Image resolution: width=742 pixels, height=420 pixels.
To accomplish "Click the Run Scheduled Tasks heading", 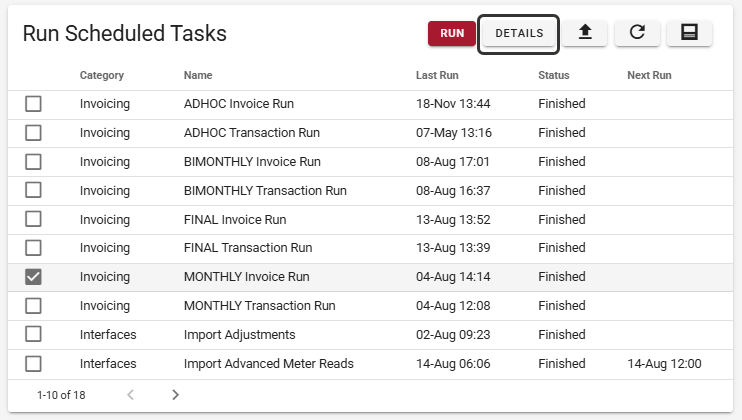I will pyautogui.click(x=124, y=34).
